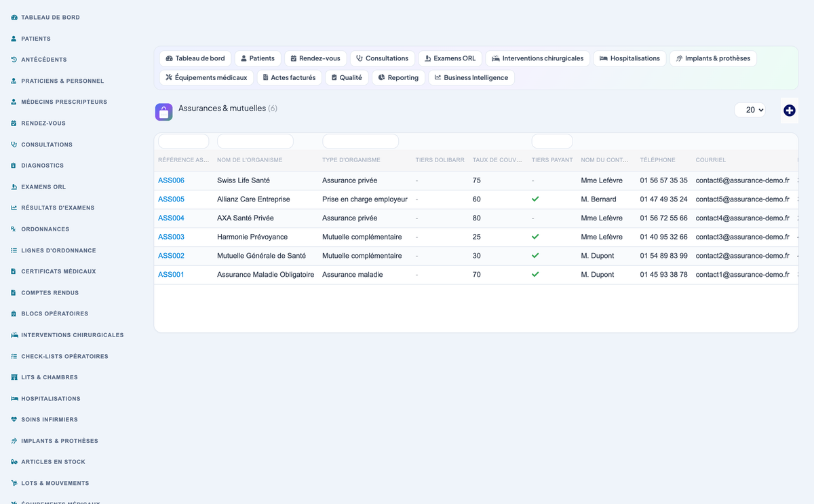This screenshot has width=814, height=504.
Task: Open the Patients top tab
Action: coord(258,58)
